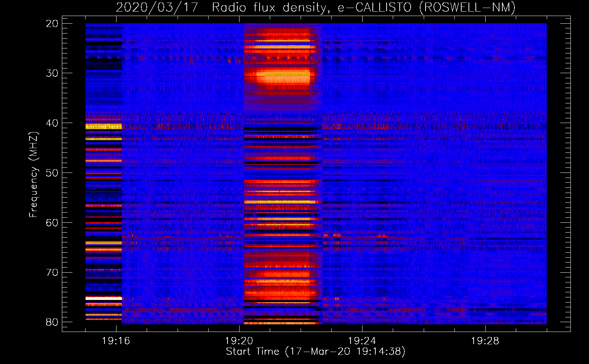Click the 80 MHz frequency tick label

[x=52, y=322]
